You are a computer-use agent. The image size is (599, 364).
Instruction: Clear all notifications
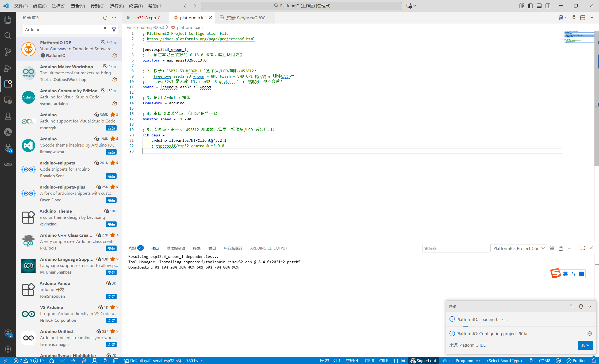coord(572,306)
